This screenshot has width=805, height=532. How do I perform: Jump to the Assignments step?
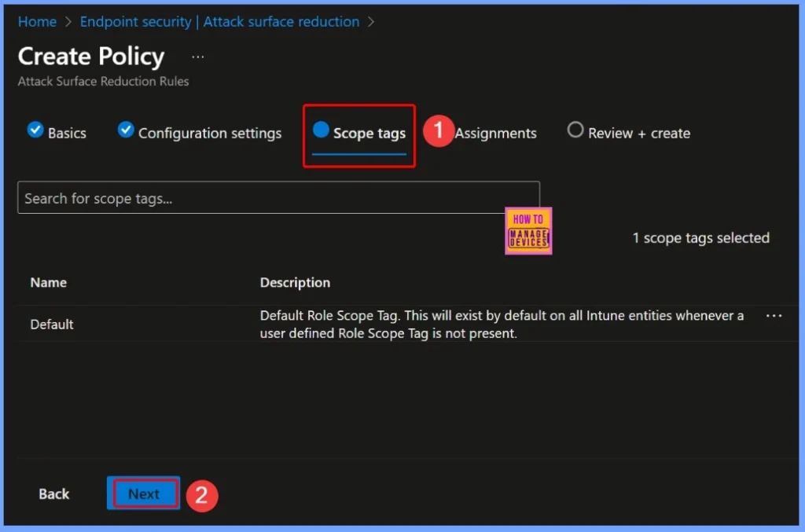pyautogui.click(x=496, y=134)
